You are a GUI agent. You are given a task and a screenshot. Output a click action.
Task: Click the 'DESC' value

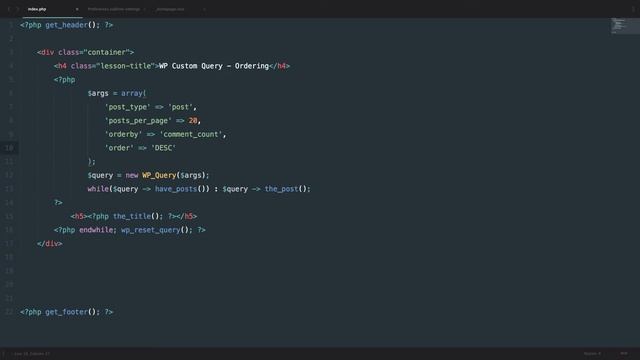point(163,148)
